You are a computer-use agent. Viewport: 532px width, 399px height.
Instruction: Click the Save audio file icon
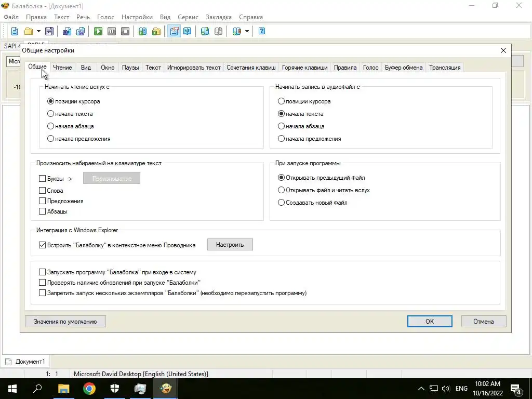tap(67, 31)
